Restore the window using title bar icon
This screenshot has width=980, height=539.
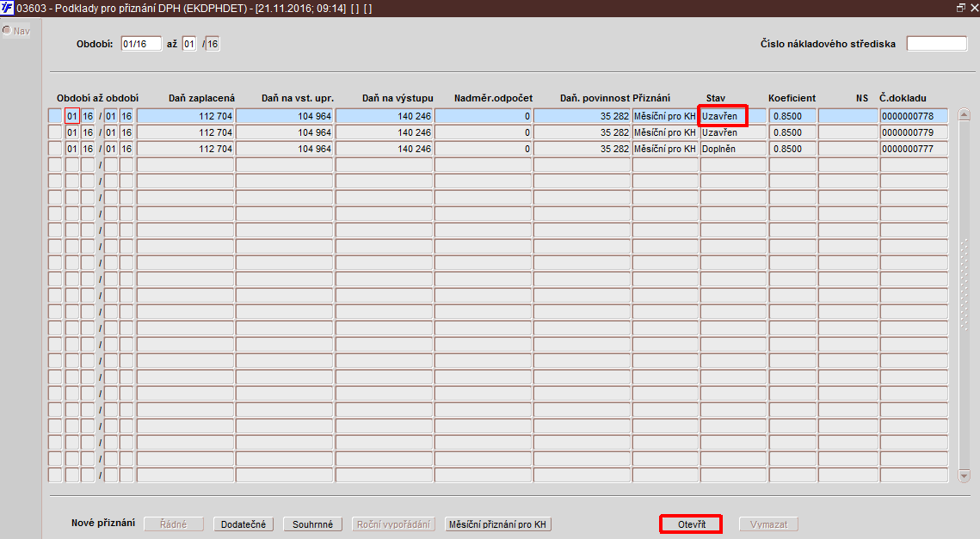pos(961,8)
